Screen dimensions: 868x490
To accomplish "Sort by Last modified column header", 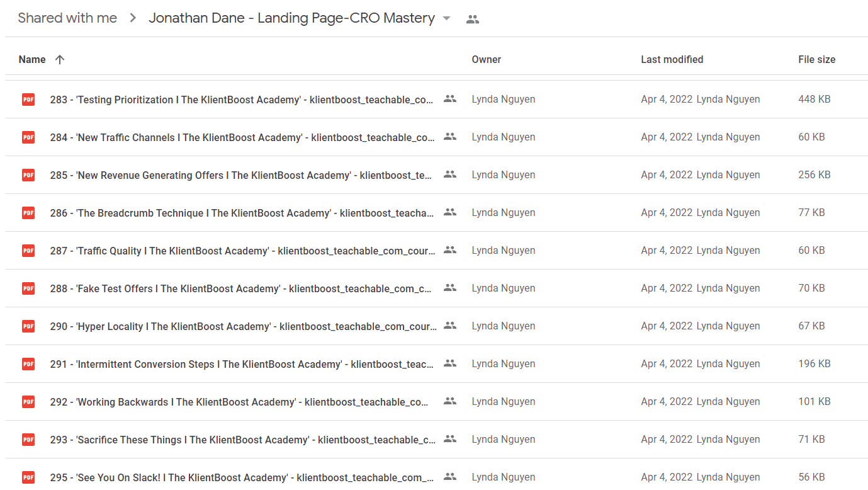I will 672,60.
